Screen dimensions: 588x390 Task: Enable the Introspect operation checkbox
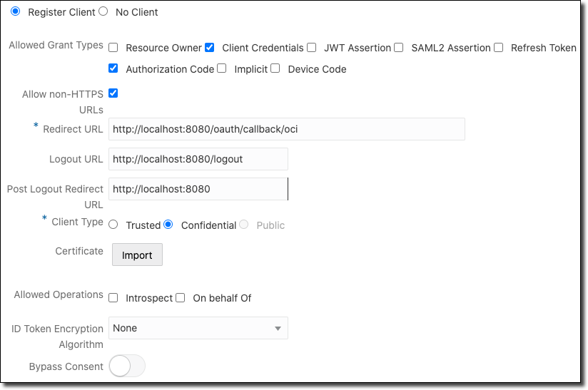(x=113, y=297)
